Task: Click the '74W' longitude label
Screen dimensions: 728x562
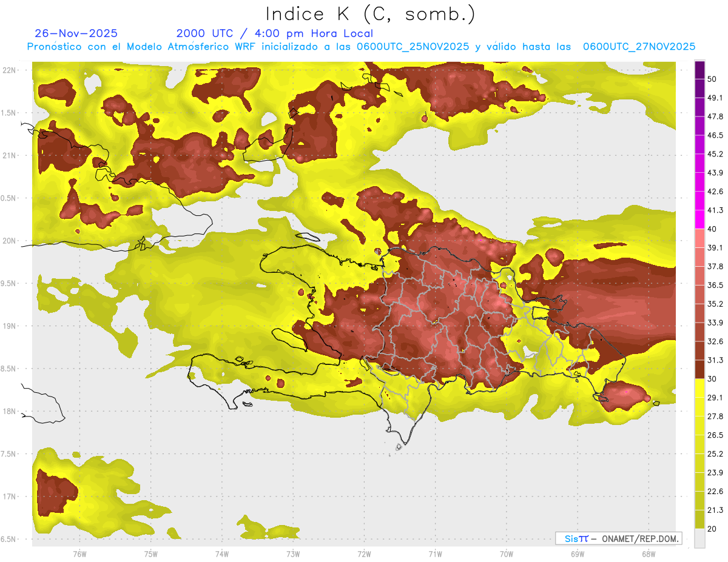Action: (222, 554)
